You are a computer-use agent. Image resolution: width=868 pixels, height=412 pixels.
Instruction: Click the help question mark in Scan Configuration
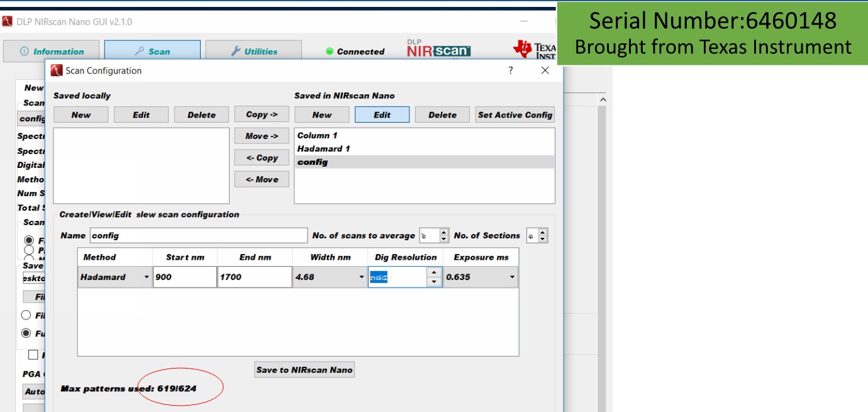pyautogui.click(x=510, y=70)
